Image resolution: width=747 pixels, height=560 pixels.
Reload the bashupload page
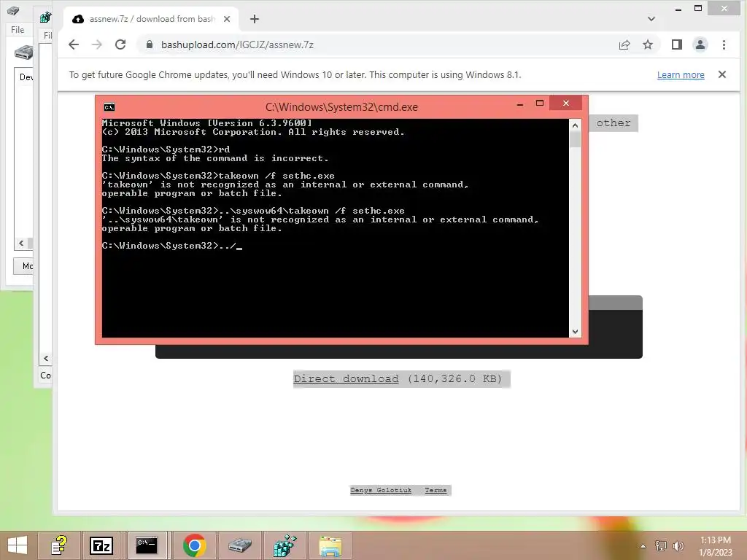coord(120,44)
